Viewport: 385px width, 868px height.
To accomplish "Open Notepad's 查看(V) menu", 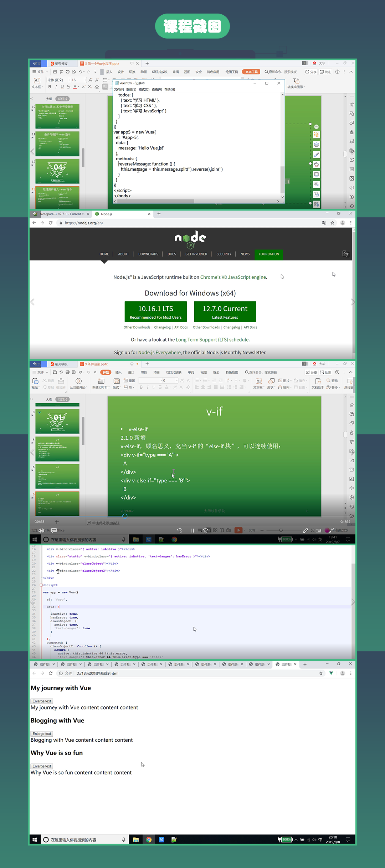I will [x=157, y=90].
